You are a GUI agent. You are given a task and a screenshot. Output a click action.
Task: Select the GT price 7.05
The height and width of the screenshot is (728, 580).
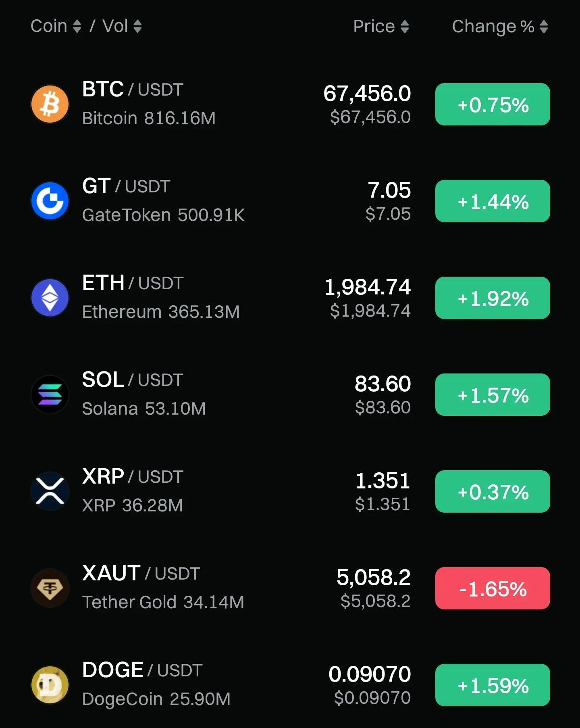[x=389, y=190]
